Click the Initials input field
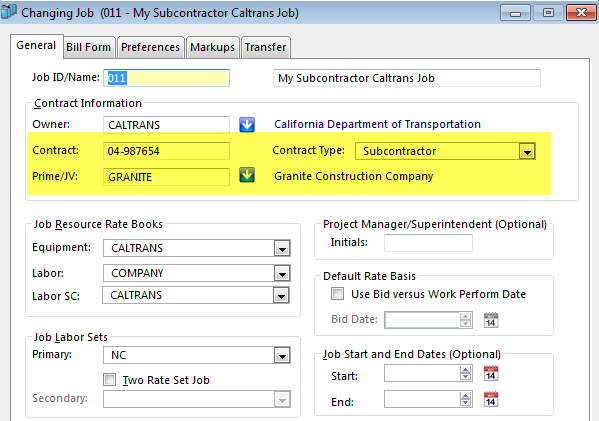This screenshot has width=599, height=421. [x=428, y=243]
